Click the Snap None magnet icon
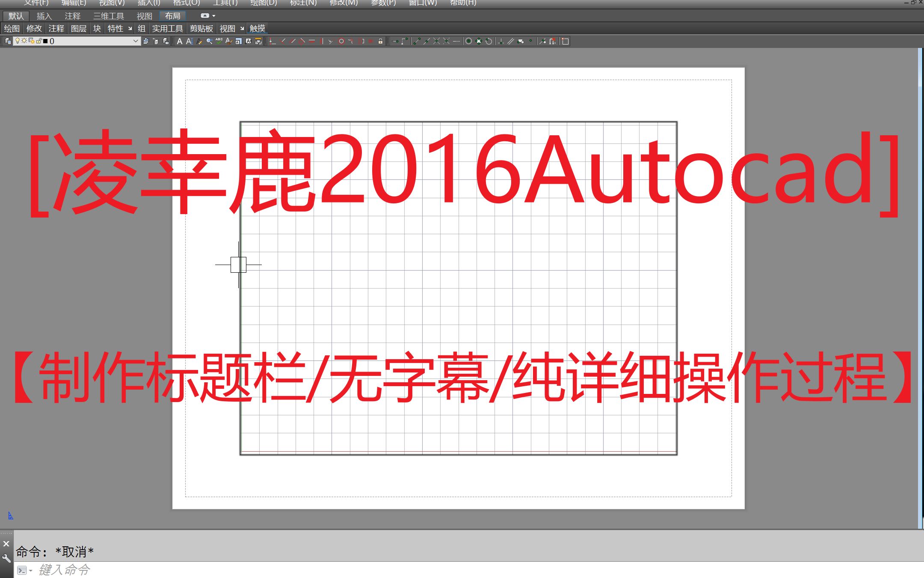 (x=553, y=41)
